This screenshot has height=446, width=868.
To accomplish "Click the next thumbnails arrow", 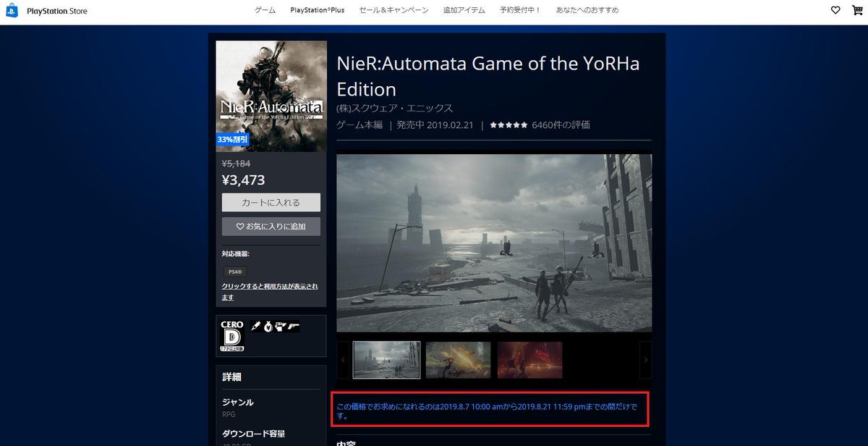I will tap(646, 360).
